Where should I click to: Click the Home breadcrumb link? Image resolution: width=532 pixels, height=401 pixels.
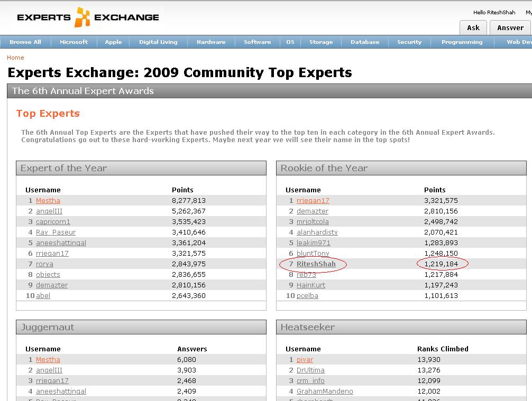[16, 58]
